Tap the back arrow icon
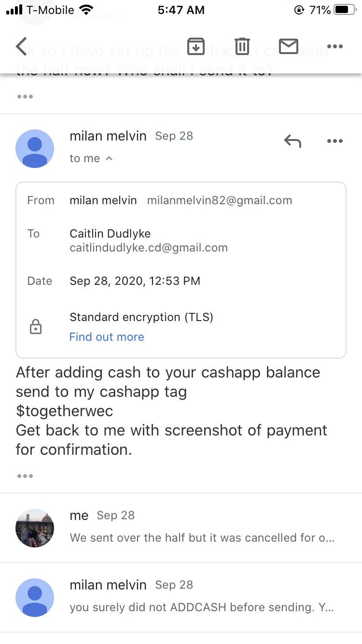This screenshot has height=644, width=362. pos(21,46)
